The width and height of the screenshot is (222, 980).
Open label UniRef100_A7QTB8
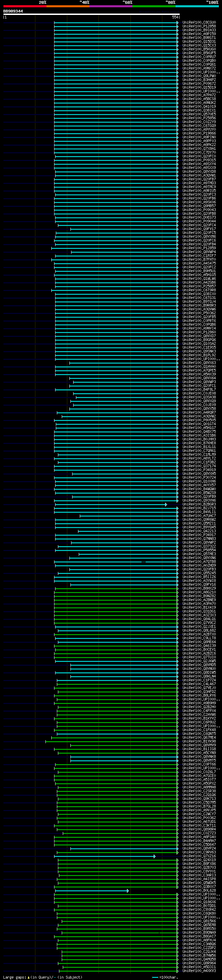point(199,561)
